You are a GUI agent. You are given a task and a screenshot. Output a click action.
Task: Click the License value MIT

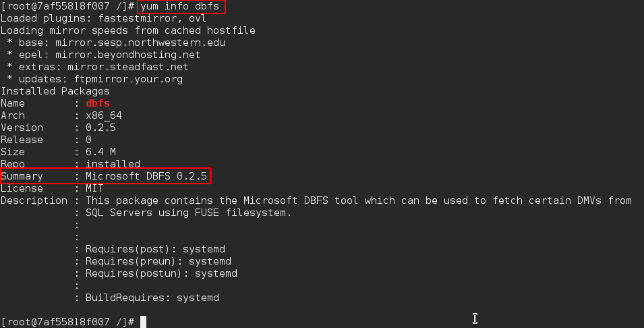[x=94, y=188]
